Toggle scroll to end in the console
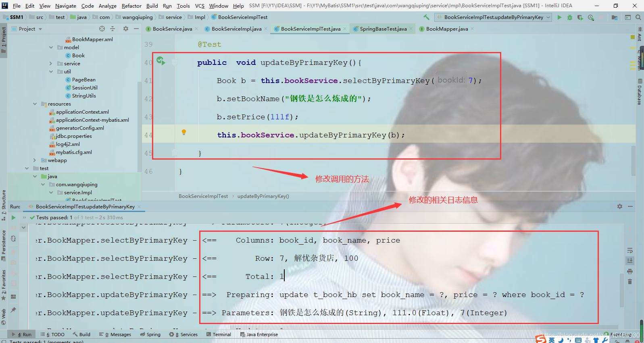644x343 pixels. pyautogui.click(x=630, y=261)
